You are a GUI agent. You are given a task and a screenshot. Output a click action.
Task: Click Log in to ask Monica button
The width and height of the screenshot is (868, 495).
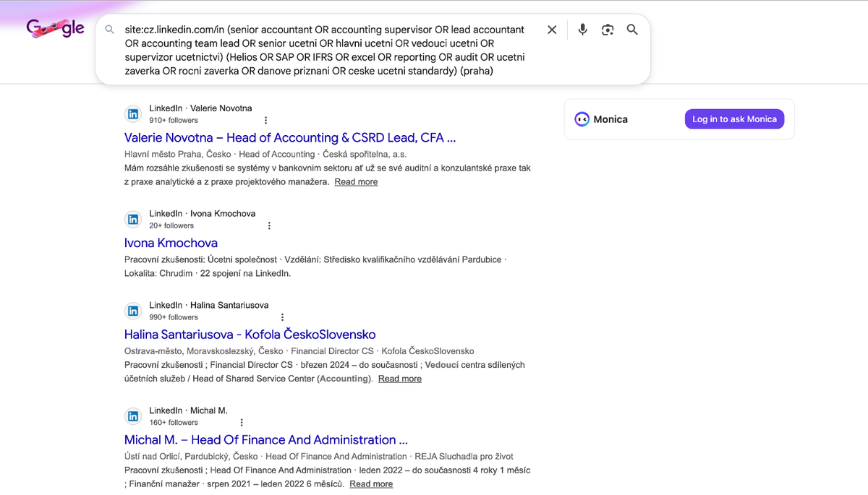click(x=734, y=119)
